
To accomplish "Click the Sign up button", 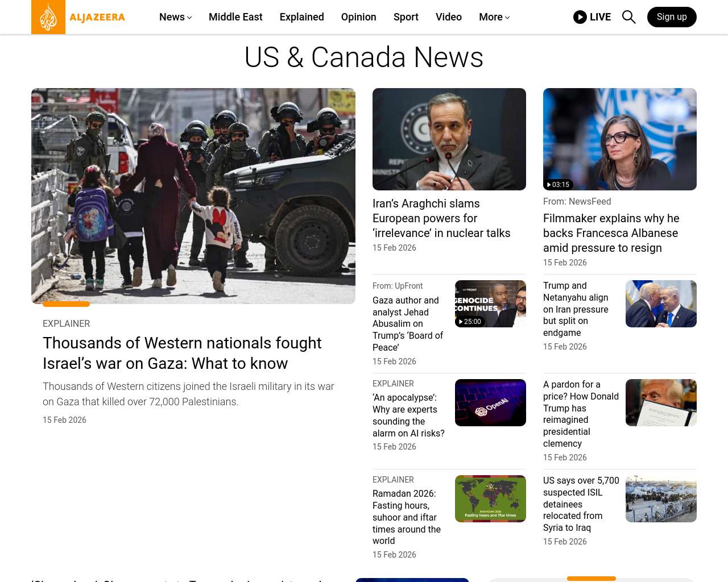I will (671, 17).
